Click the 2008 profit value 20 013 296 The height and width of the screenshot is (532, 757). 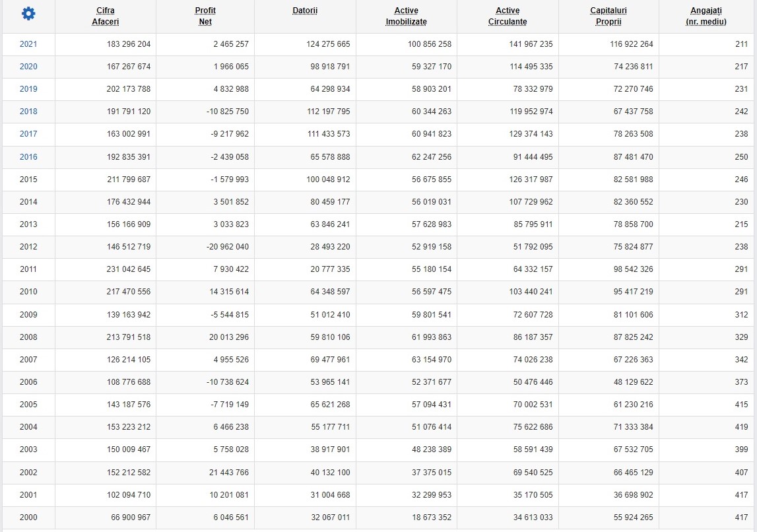pyautogui.click(x=229, y=337)
